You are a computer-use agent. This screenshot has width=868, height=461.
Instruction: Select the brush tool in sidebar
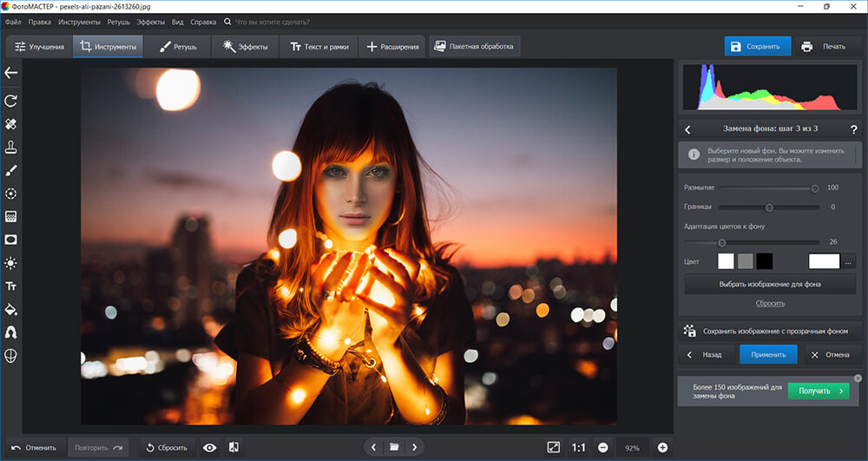10,170
